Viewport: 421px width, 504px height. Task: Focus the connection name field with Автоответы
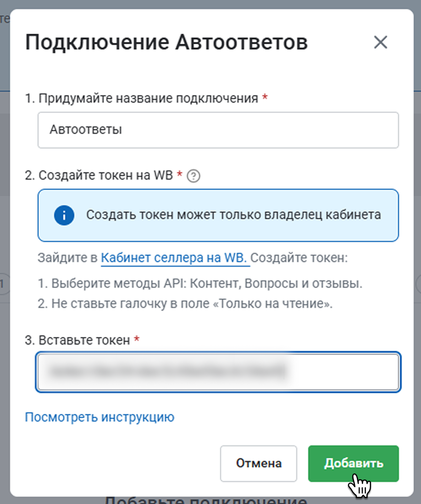tap(218, 130)
